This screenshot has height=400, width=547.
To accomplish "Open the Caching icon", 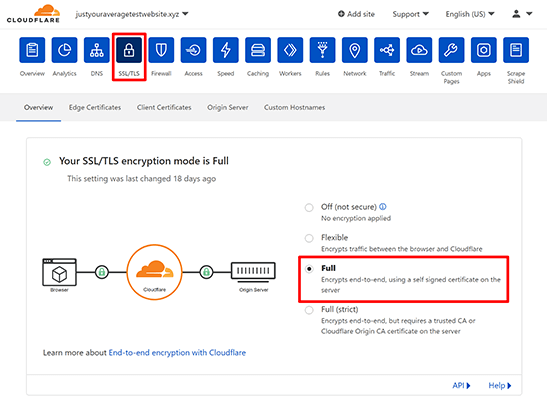I will [258, 50].
